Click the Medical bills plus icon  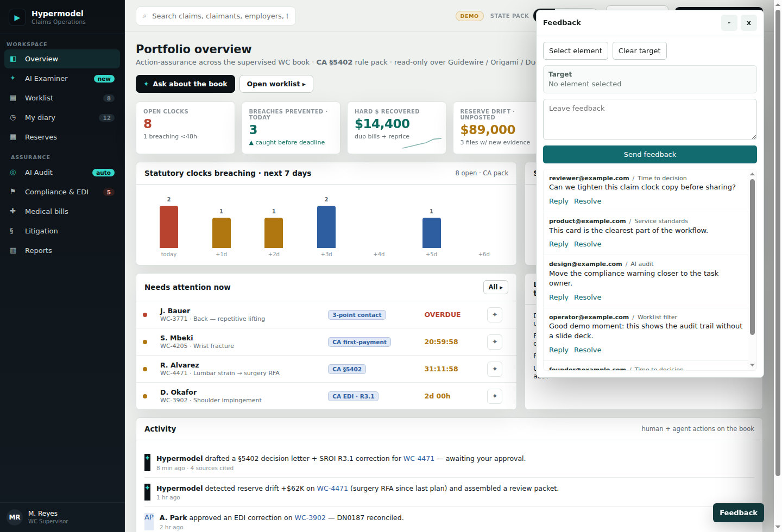(13, 212)
